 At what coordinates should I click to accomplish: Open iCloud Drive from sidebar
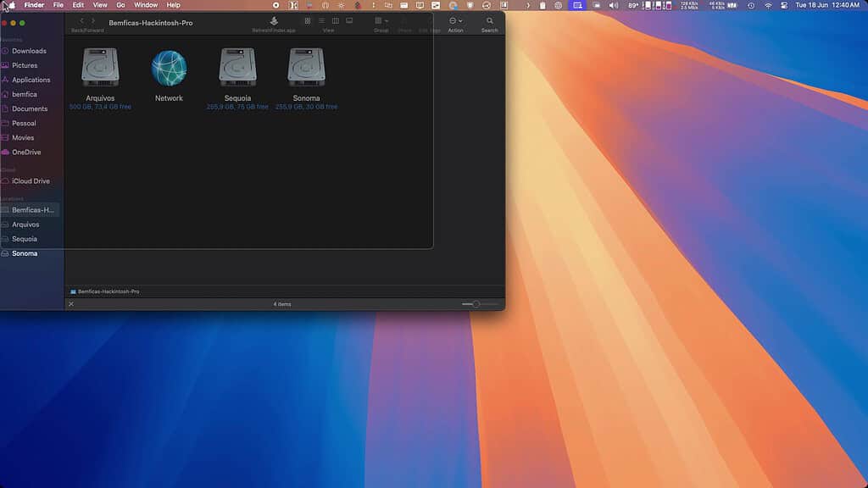31,181
